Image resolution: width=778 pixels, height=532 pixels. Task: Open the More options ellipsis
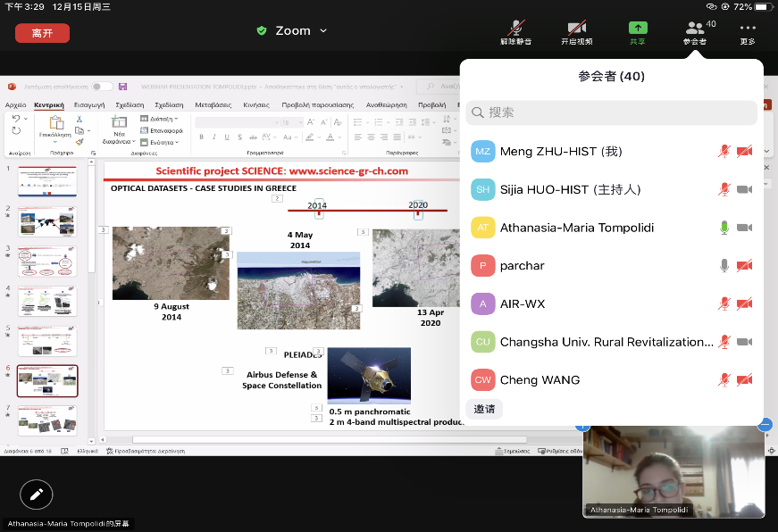click(x=748, y=33)
